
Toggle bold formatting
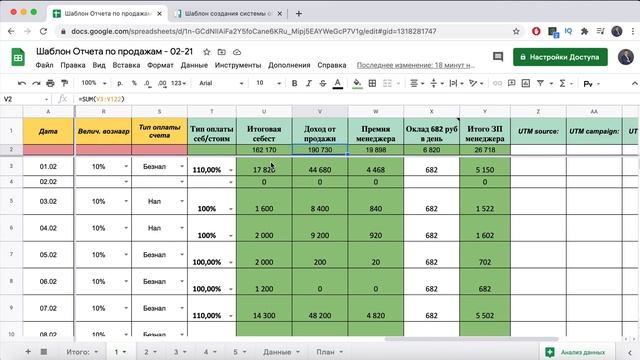click(294, 83)
